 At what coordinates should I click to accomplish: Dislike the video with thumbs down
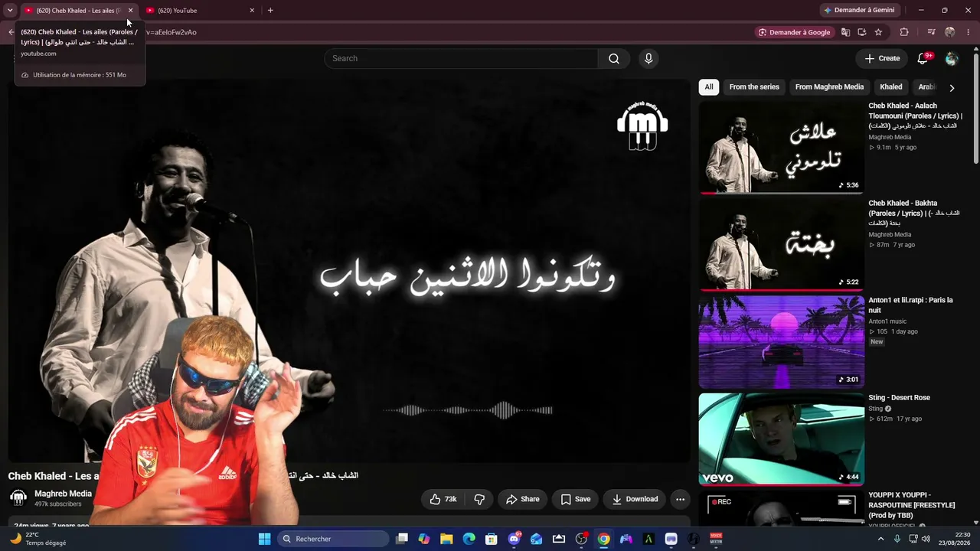(x=479, y=499)
